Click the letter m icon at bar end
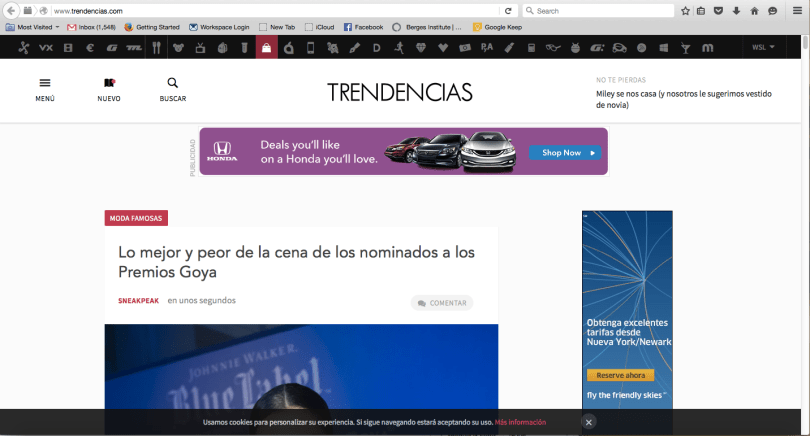810x436 pixels. tap(708, 48)
